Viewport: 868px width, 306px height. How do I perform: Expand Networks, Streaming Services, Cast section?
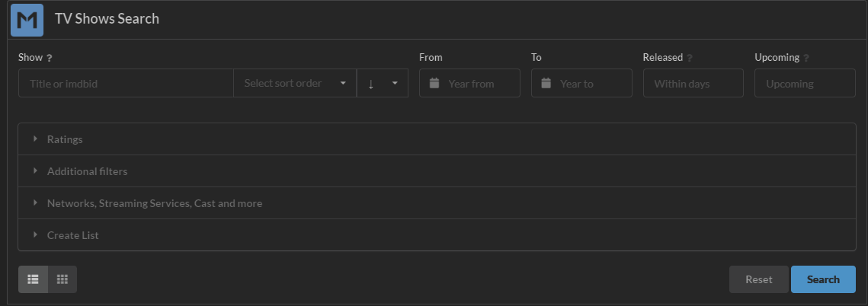coord(154,204)
